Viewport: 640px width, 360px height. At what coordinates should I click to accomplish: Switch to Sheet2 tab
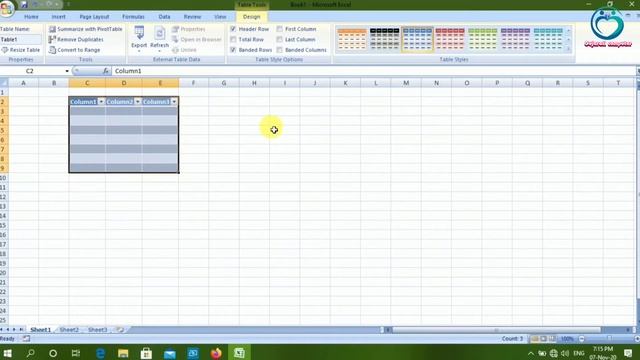[x=69, y=329]
